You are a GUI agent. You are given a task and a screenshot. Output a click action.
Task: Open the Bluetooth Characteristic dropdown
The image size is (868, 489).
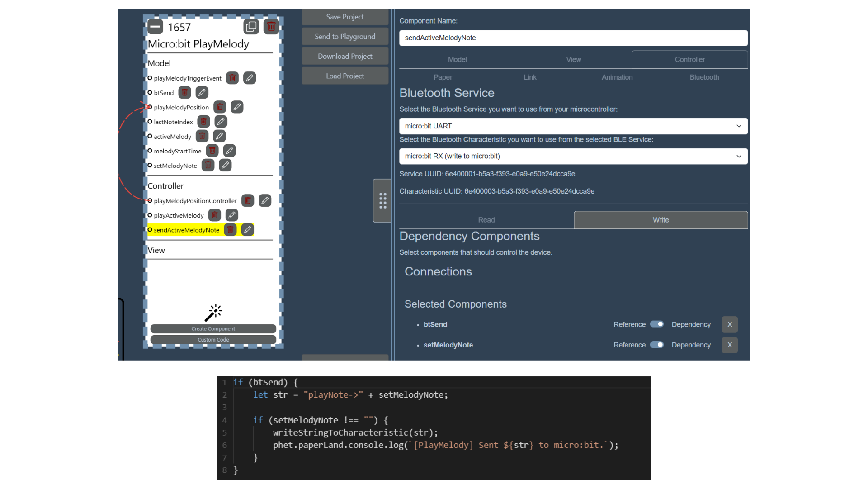click(x=573, y=156)
